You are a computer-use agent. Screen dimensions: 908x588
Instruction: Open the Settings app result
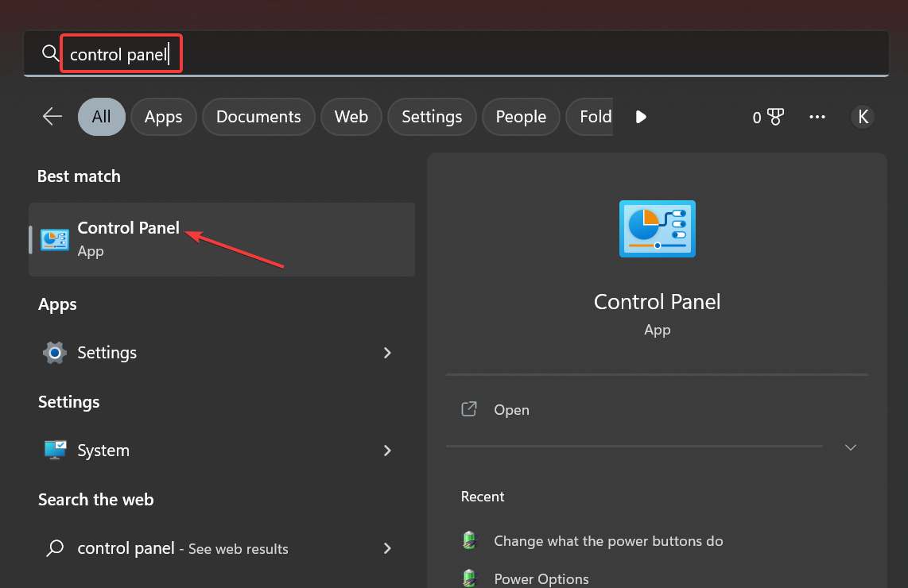222,353
